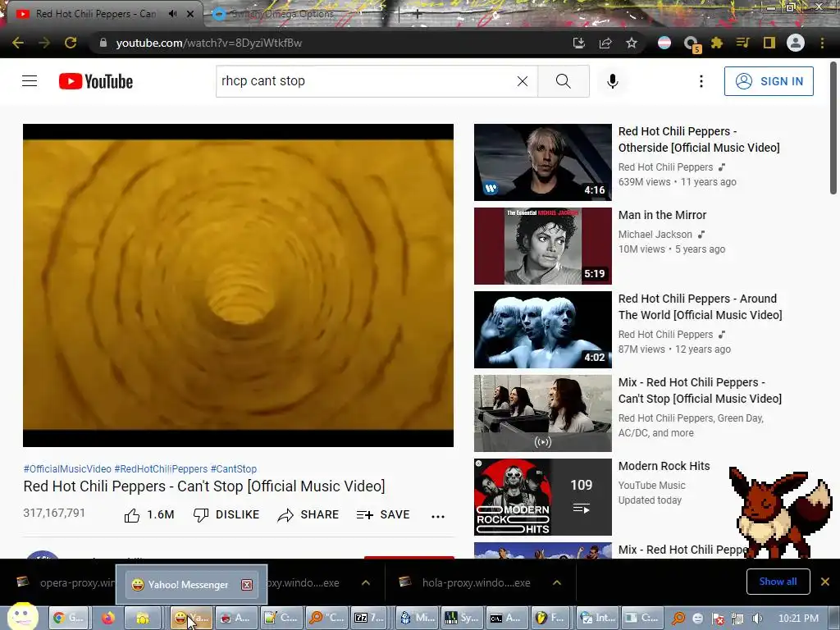Switch to the Chrome taskbar button
This screenshot has width=840, height=630.
tap(68, 618)
